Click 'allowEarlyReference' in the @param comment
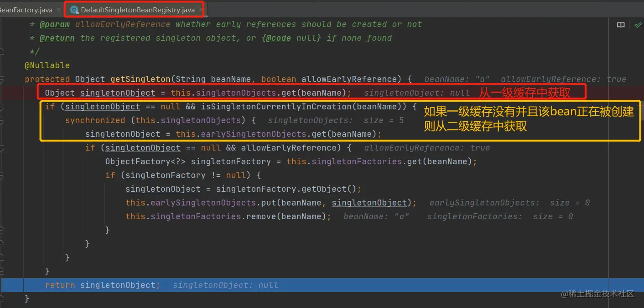Image resolution: width=644 pixels, height=308 pixels. pos(123,24)
